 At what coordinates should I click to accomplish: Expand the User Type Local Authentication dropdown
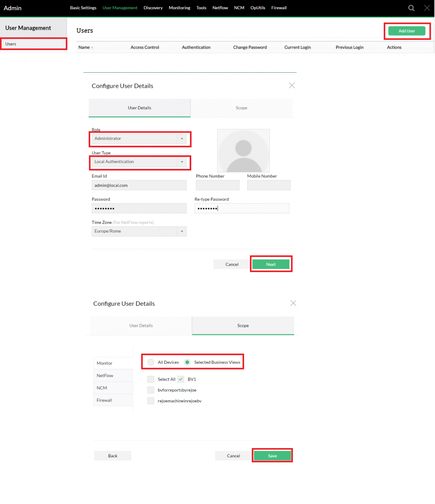(139, 162)
